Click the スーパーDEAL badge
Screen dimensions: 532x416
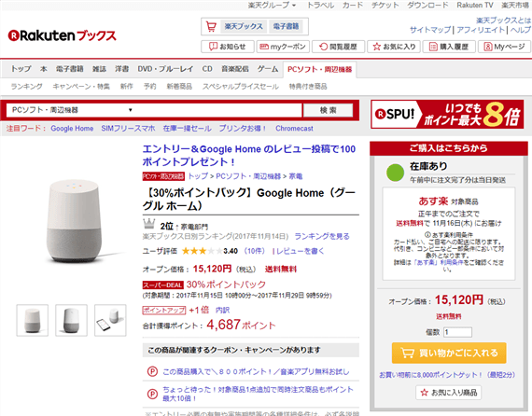point(162,284)
